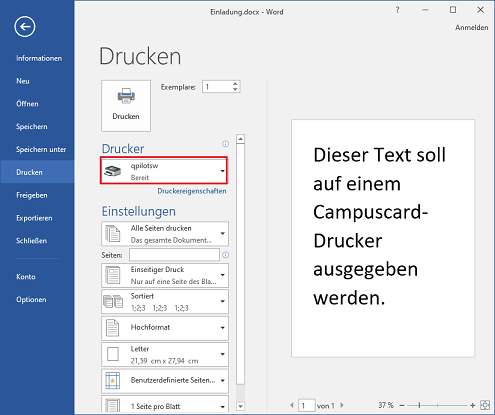Open the Letter paper size dropdown
495x415 pixels.
click(x=165, y=354)
